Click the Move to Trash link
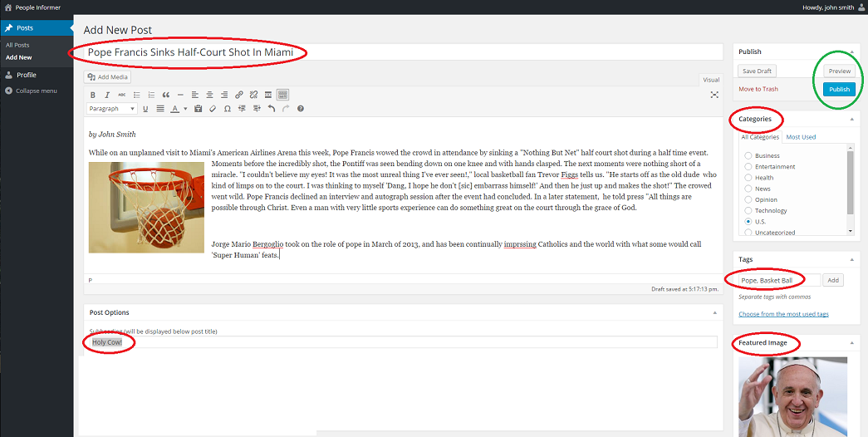Screen dimensions: 868x437 (x=758, y=89)
